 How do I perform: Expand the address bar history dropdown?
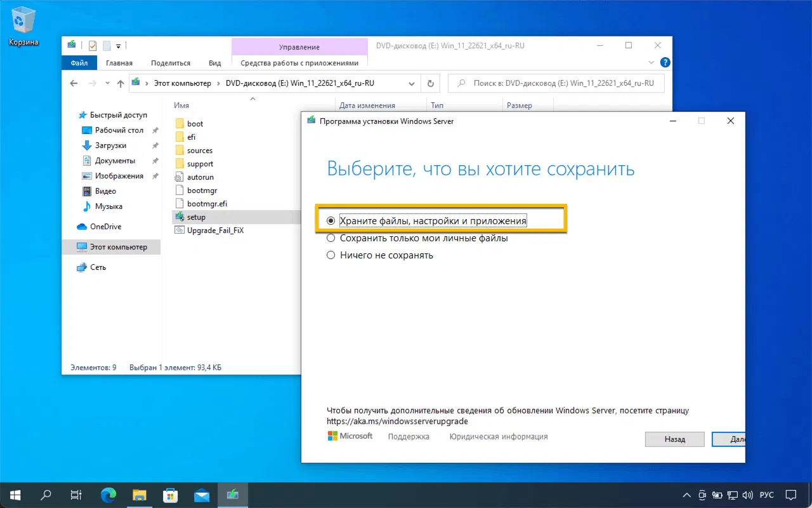[x=412, y=83]
